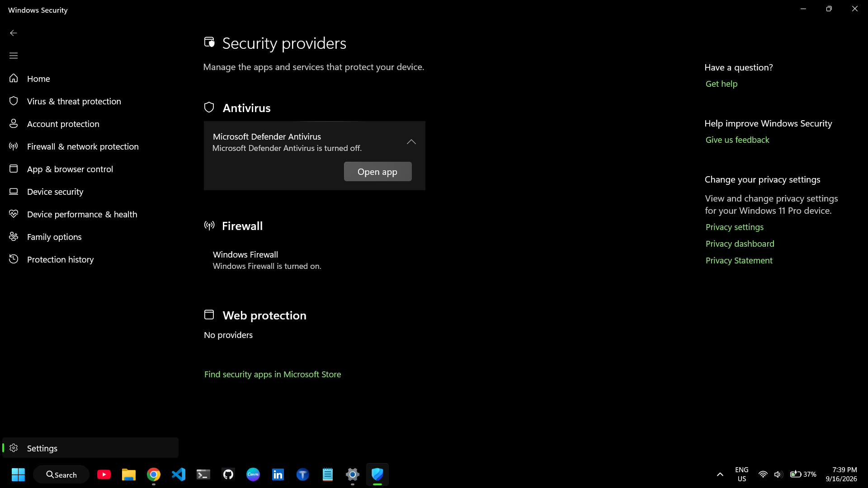The width and height of the screenshot is (868, 488).
Task: Open Family options page
Action: tap(90, 237)
